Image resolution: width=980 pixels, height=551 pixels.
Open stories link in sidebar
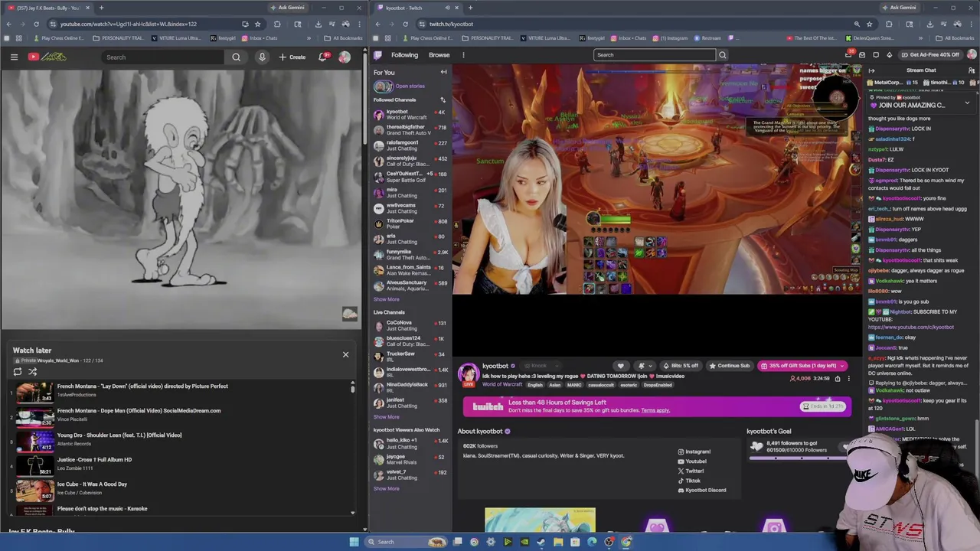click(x=410, y=86)
